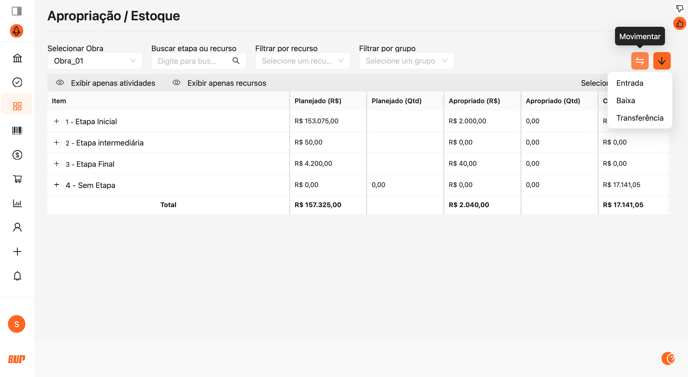
Task: Expand the 4 - Sem Etapa row
Action: pos(56,185)
